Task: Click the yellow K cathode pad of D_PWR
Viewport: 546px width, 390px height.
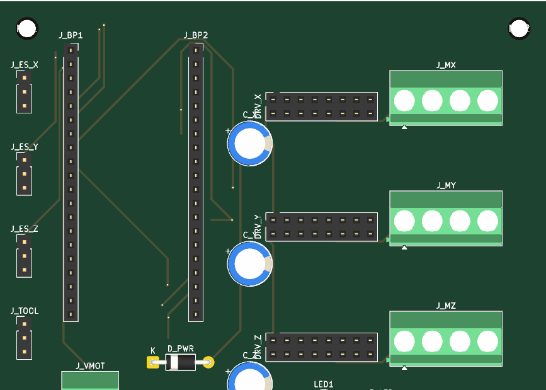Action: [x=153, y=362]
